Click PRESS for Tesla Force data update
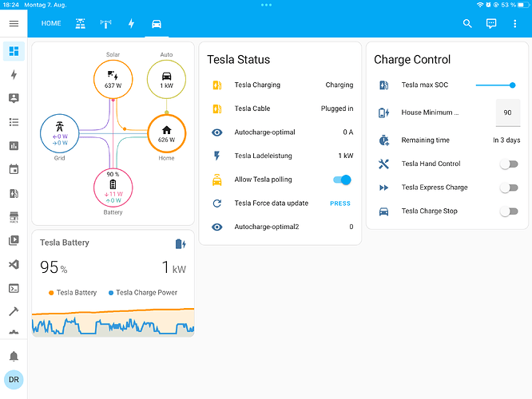Image resolution: width=532 pixels, height=399 pixels. click(x=340, y=203)
